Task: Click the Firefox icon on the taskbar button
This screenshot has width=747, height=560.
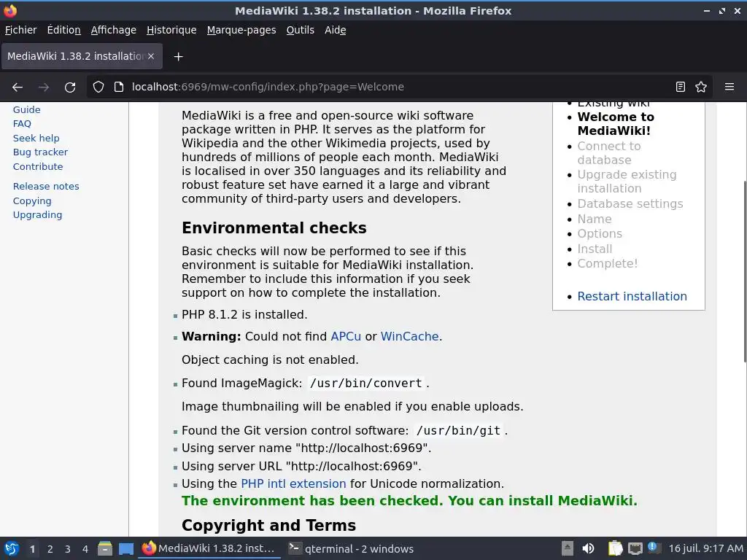Action: [x=149, y=548]
